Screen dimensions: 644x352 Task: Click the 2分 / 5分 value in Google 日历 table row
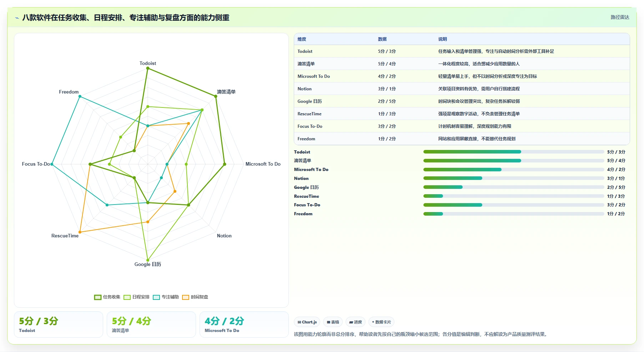(x=387, y=101)
